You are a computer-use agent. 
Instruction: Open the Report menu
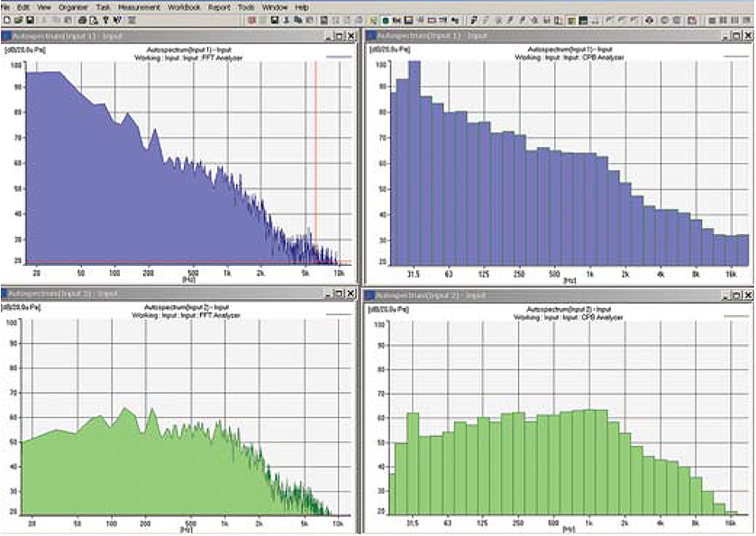pyautogui.click(x=219, y=4)
